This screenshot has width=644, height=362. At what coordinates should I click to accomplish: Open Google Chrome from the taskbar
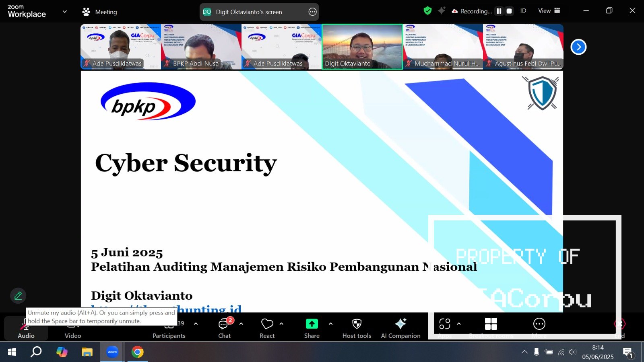[x=137, y=352]
